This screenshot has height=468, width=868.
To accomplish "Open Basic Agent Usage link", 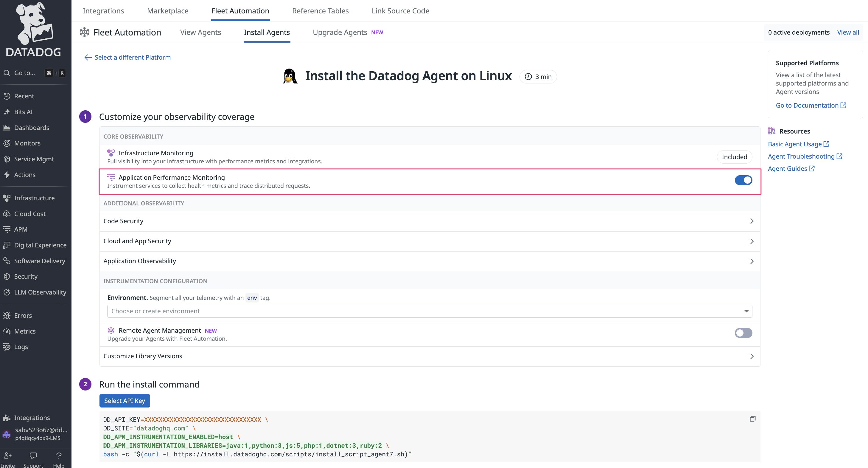I will [798, 144].
